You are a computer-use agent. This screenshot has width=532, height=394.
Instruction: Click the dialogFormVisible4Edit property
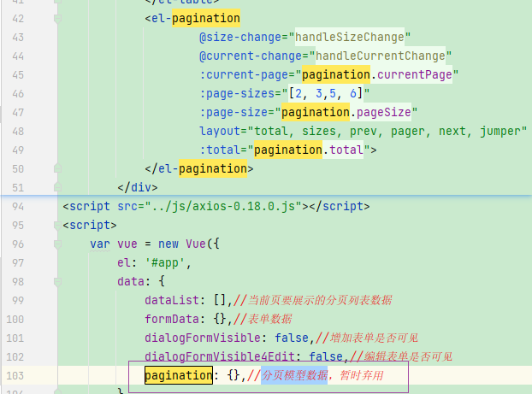(220, 356)
